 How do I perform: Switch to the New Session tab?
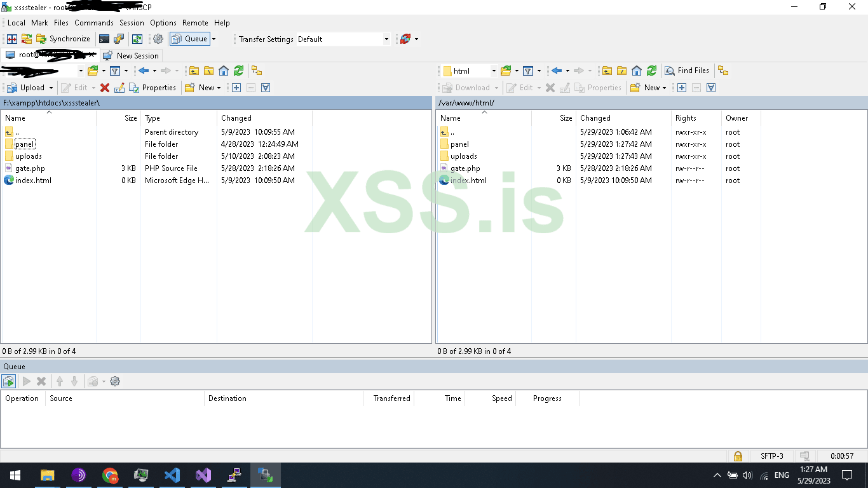tap(132, 55)
